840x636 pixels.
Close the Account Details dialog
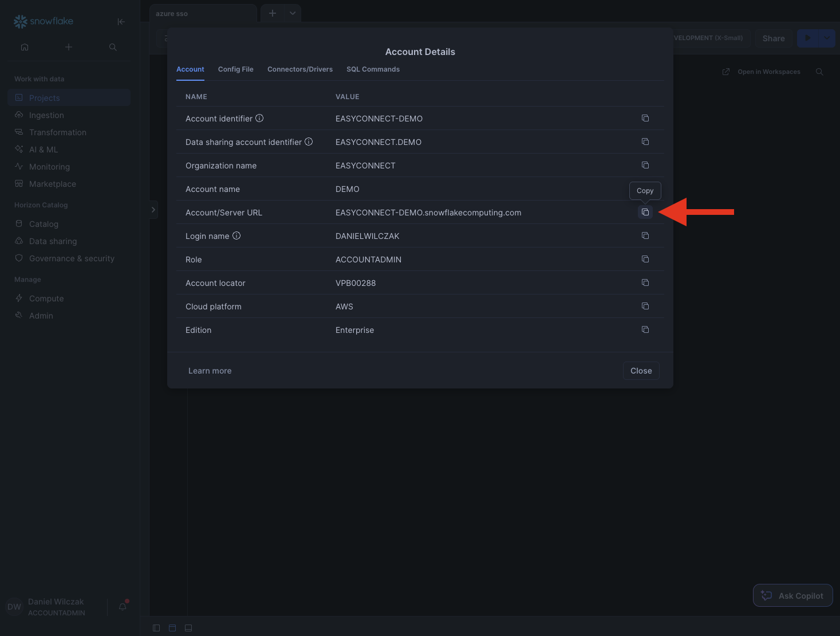(x=641, y=371)
